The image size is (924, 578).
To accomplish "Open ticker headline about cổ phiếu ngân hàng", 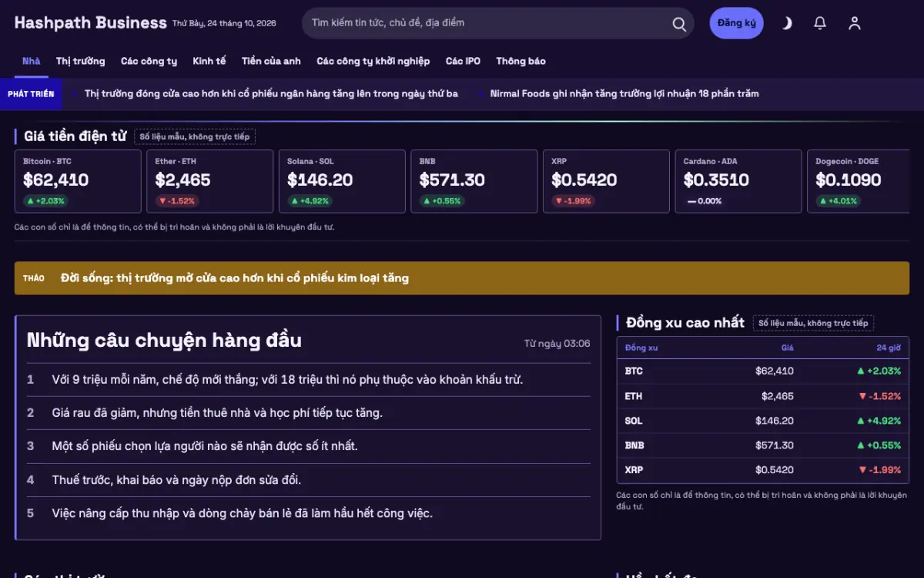I will coord(271,93).
